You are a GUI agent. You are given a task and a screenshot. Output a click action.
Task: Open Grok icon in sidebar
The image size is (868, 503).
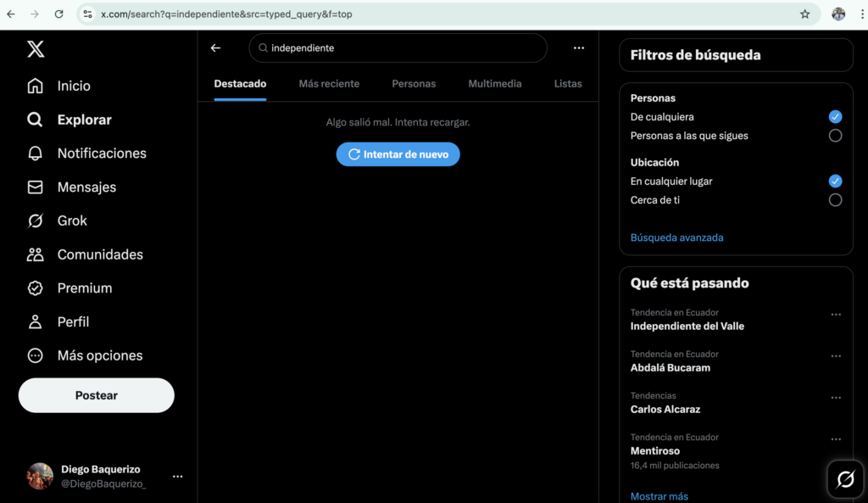coord(35,221)
